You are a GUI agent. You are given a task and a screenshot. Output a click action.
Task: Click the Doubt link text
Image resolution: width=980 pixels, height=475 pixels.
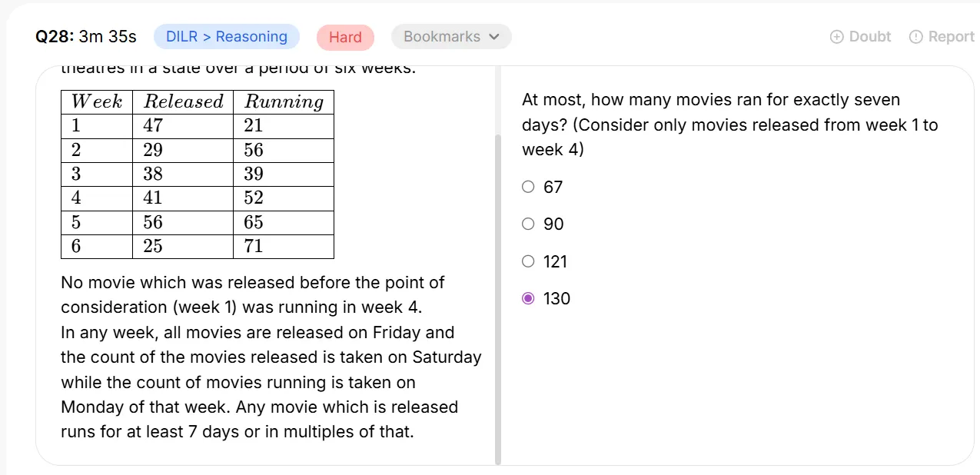tap(870, 37)
